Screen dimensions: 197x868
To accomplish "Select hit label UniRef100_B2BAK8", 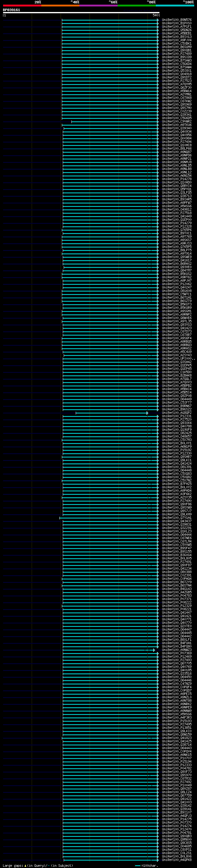I will (x=177, y=375).
